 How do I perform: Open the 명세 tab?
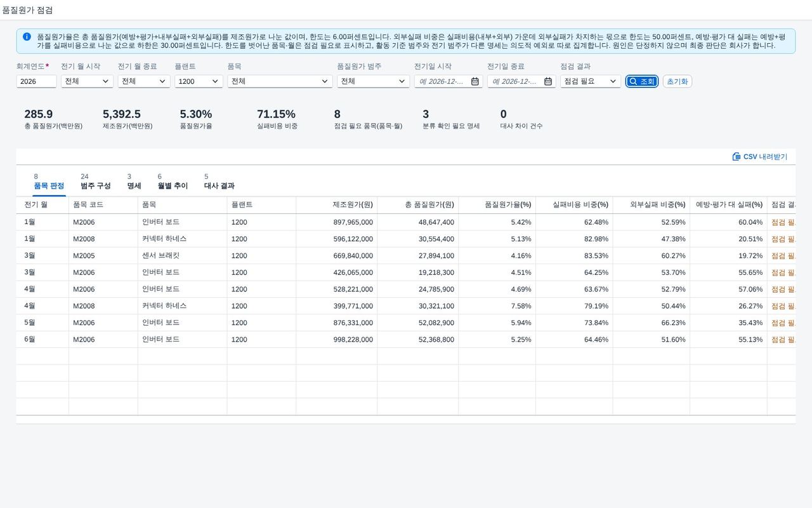pyautogui.click(x=134, y=182)
